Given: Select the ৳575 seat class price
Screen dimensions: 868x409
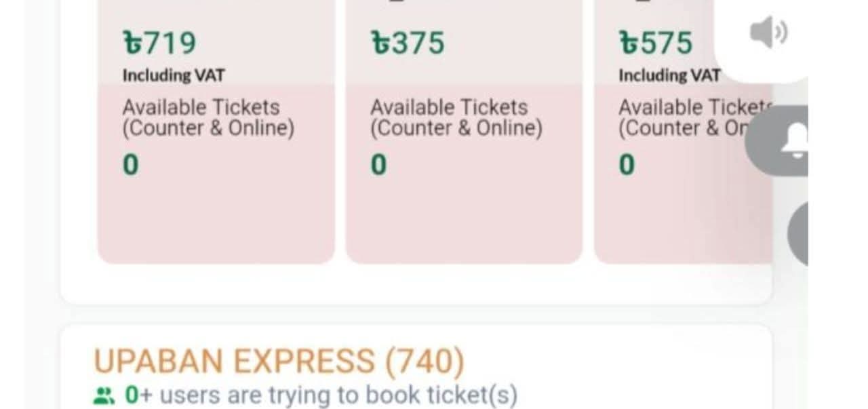Looking at the screenshot, I should click(x=656, y=43).
